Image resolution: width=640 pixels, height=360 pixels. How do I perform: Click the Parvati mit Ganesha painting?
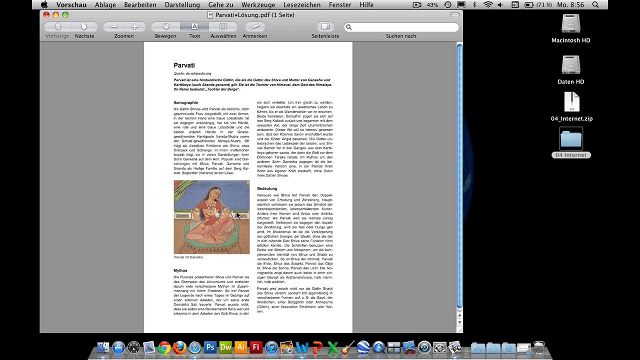[211, 217]
